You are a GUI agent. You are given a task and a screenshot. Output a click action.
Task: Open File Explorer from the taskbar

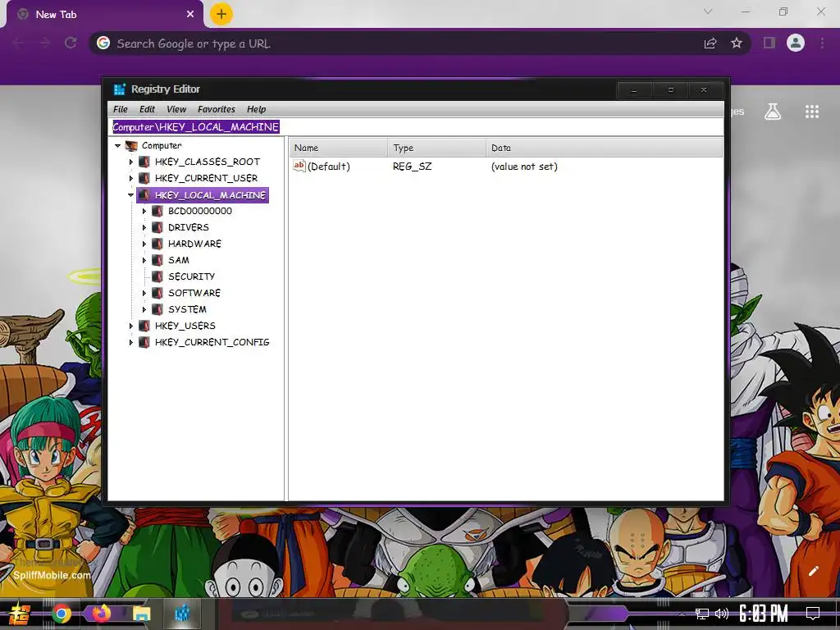click(x=141, y=614)
